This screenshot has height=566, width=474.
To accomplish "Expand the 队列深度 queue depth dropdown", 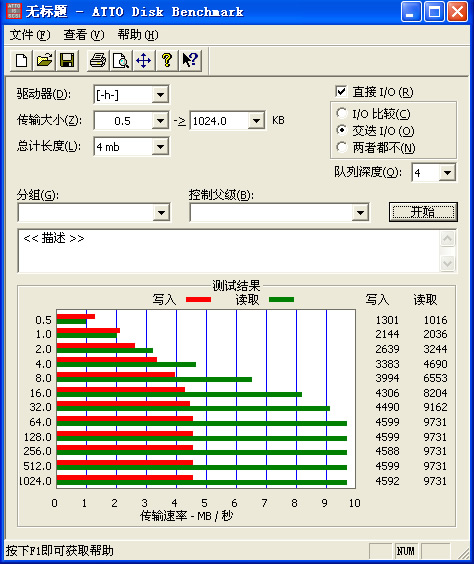I will coord(447,173).
